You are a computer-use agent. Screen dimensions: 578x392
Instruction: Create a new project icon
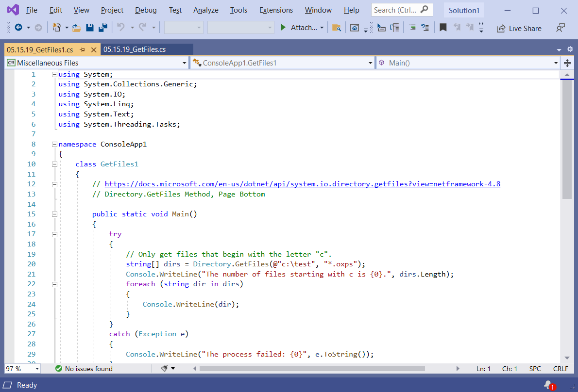[x=56, y=27]
